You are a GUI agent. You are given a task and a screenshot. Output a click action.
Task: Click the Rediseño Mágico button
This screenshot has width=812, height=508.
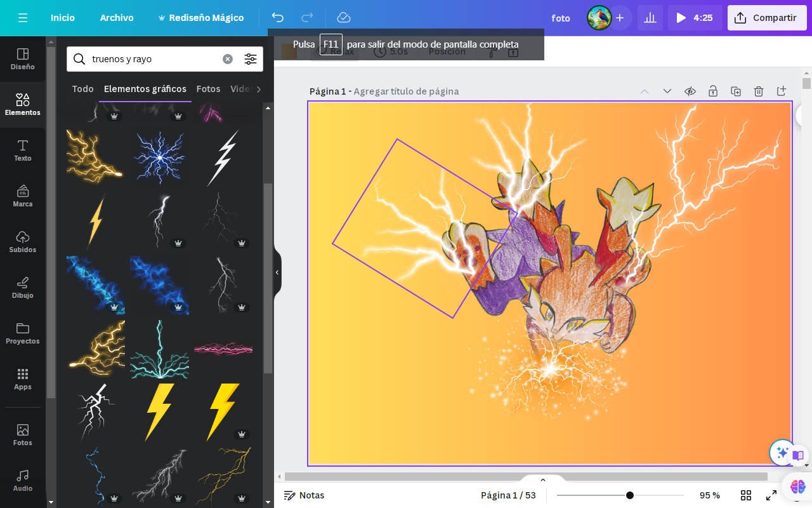[x=200, y=18]
